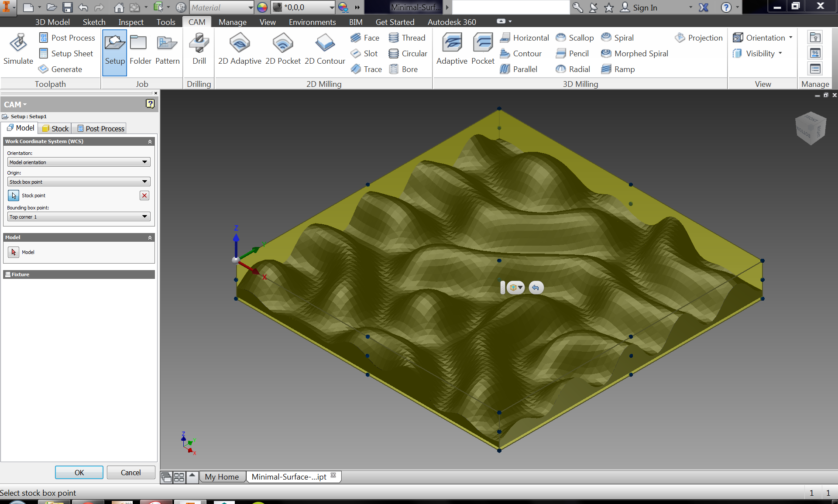Viewport: 838px width, 504px height.
Task: Click the mini-toolbar back arrow button
Action: [x=536, y=288]
